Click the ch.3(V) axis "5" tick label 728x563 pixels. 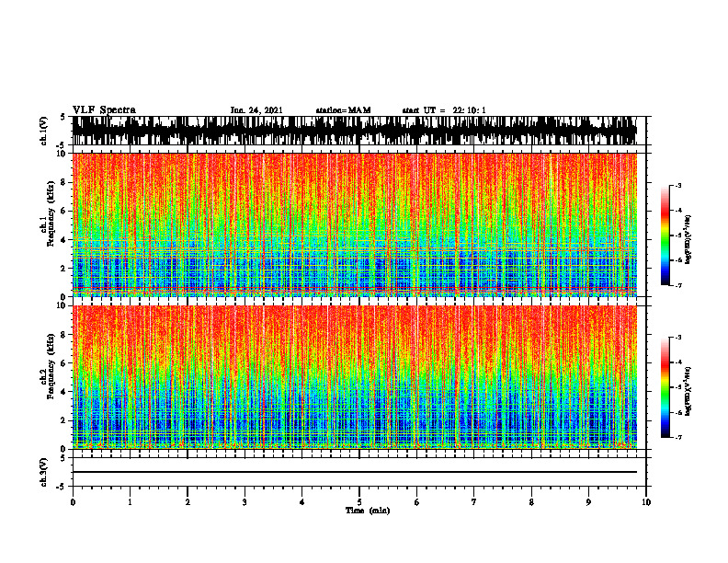(x=63, y=458)
